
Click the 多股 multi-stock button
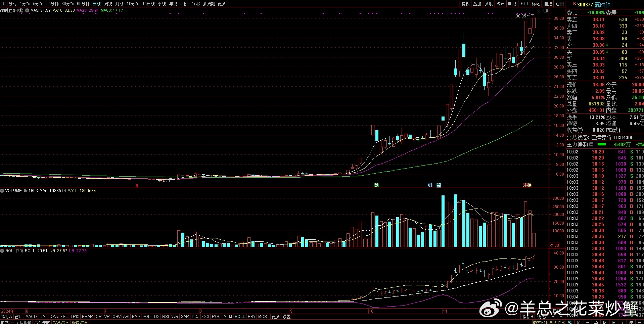pyautogui.click(x=489, y=4)
